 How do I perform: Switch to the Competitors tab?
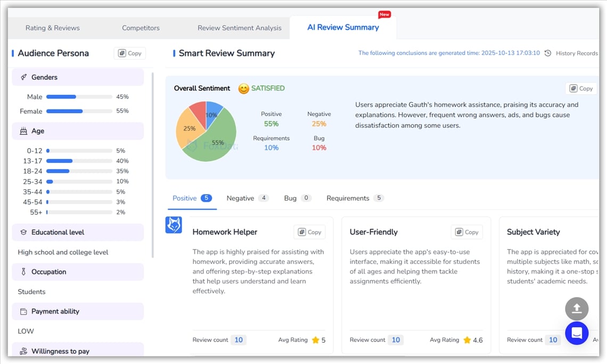tap(141, 28)
